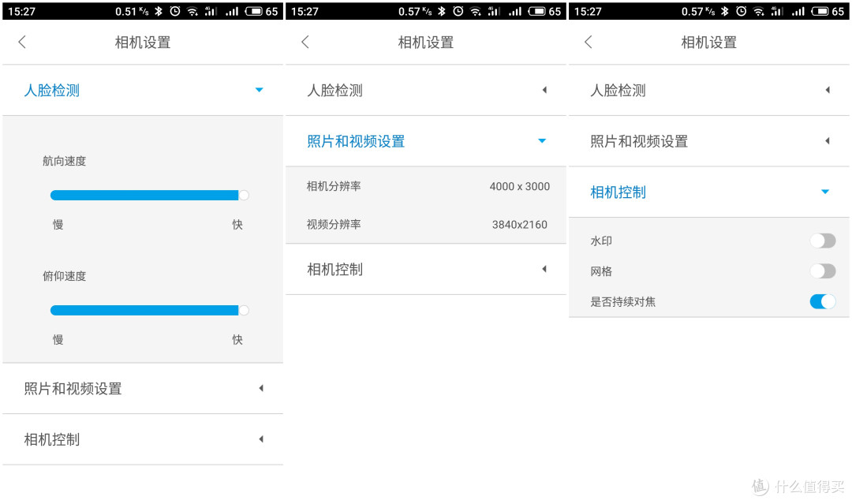852x504 pixels.
Task: Tap 俯仰速度 label text
Action: [65, 276]
